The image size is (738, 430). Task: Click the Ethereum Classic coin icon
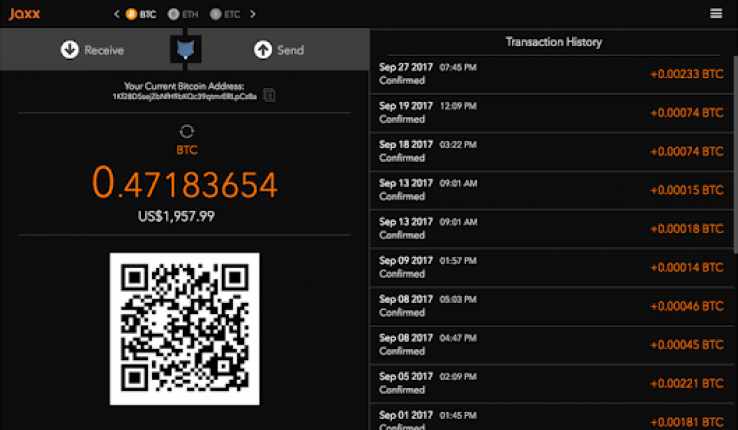point(216,14)
